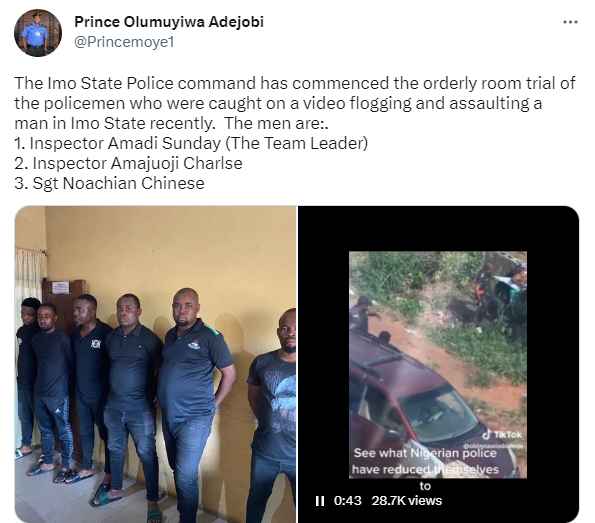This screenshot has width=595, height=523.
Task: Open the photo of men lined up against the wall
Action: pyautogui.click(x=156, y=364)
